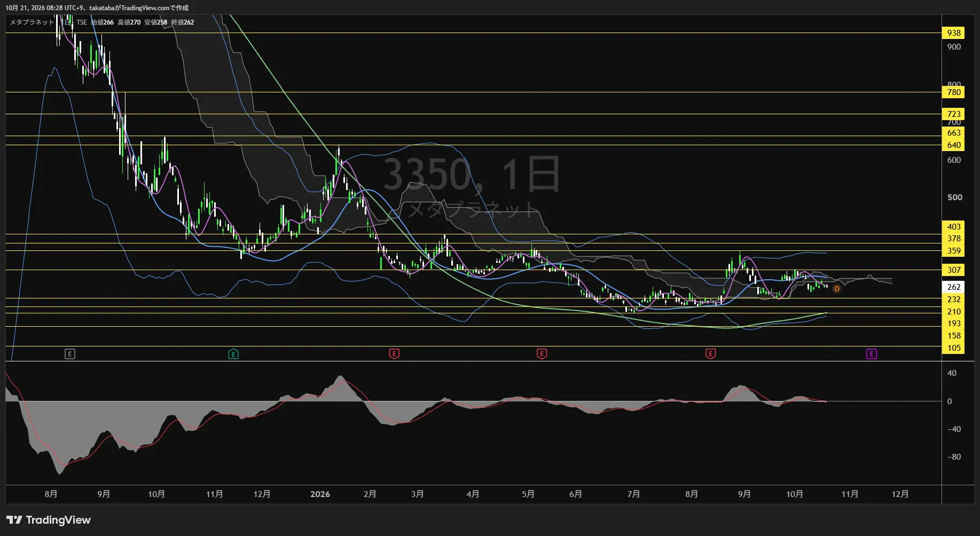Click the 始値266 open value
The height and width of the screenshot is (536, 980).
click(102, 22)
